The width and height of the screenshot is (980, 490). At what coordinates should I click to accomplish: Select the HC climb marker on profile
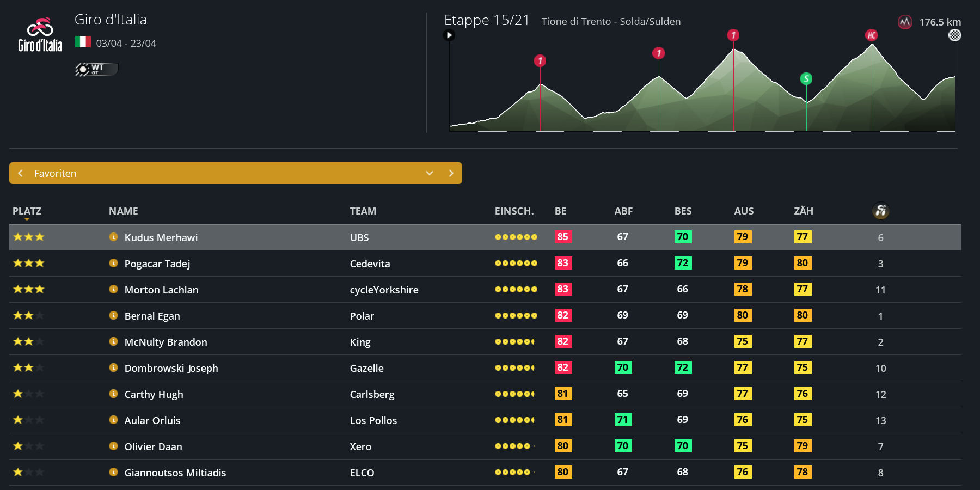click(872, 35)
